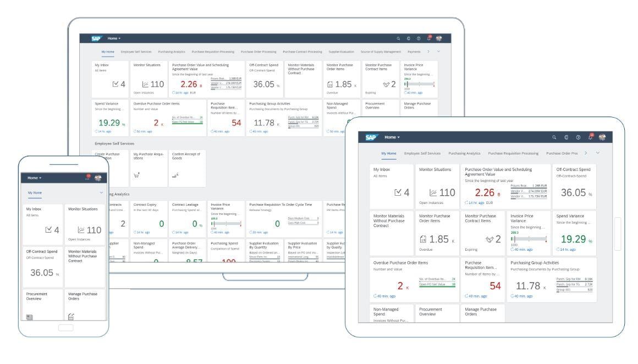638x364 pixels.
Task: Open the Off-Contract Spend tile on the phone
Action: [43, 266]
